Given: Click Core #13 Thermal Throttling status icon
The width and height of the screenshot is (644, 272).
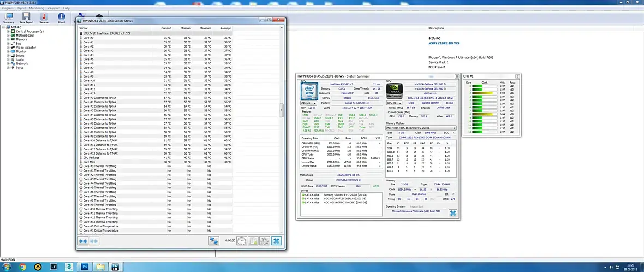Looking at the screenshot, I should [81, 222].
